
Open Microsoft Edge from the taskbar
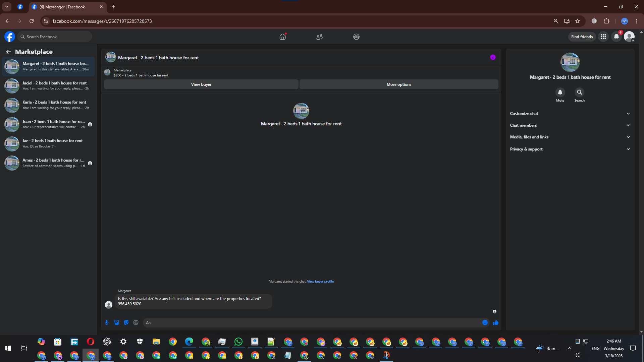(189, 342)
